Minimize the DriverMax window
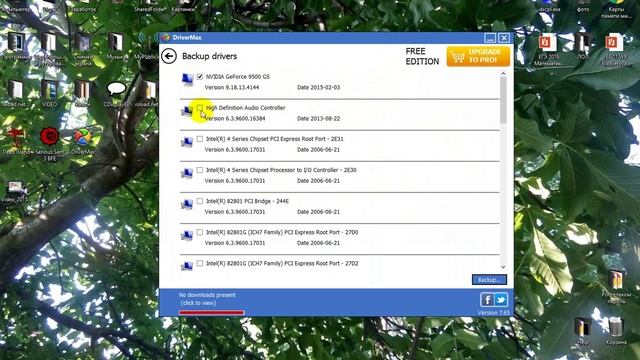 coord(490,38)
